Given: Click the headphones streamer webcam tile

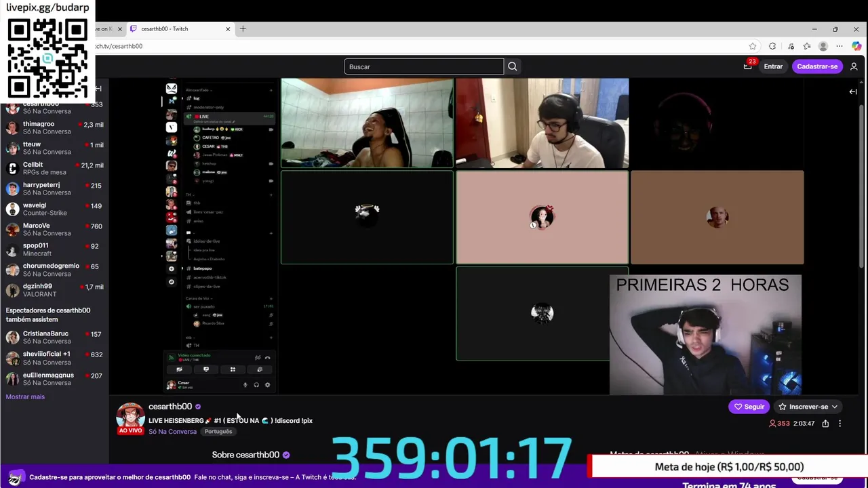Looking at the screenshot, I should (x=542, y=123).
